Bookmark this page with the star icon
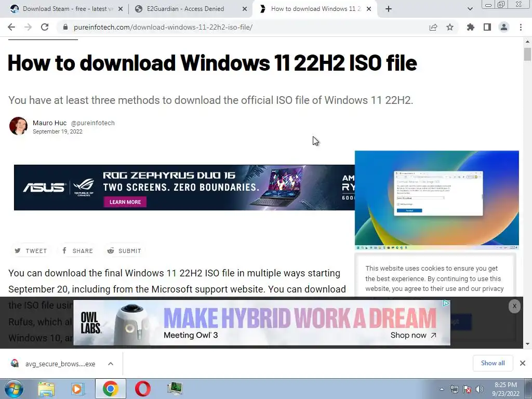This screenshot has width=532, height=399. point(450,27)
